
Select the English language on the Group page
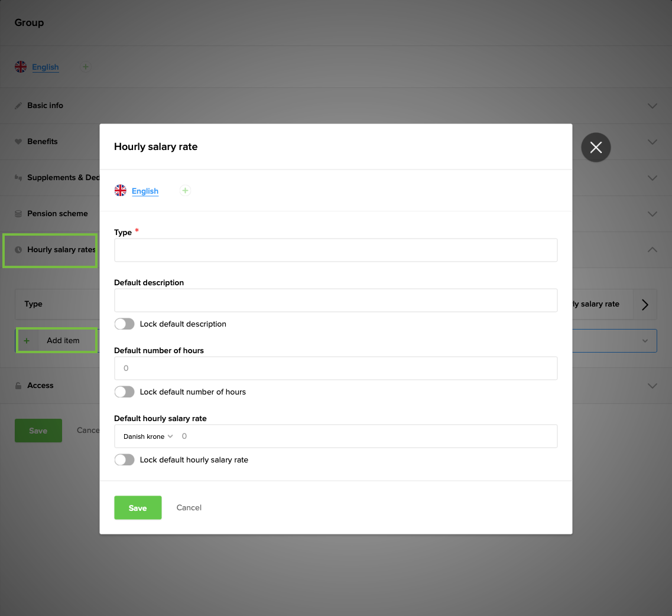tap(46, 67)
